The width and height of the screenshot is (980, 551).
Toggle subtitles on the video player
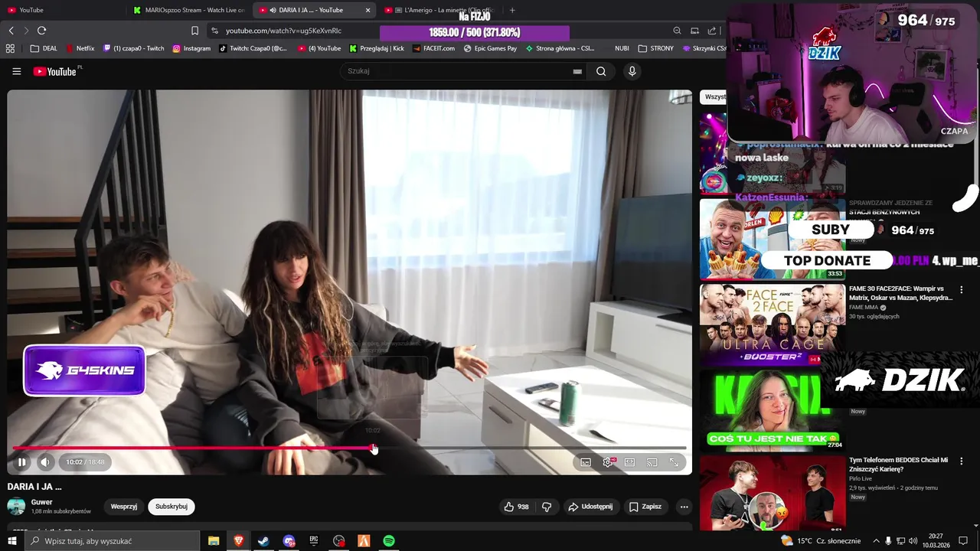click(586, 462)
